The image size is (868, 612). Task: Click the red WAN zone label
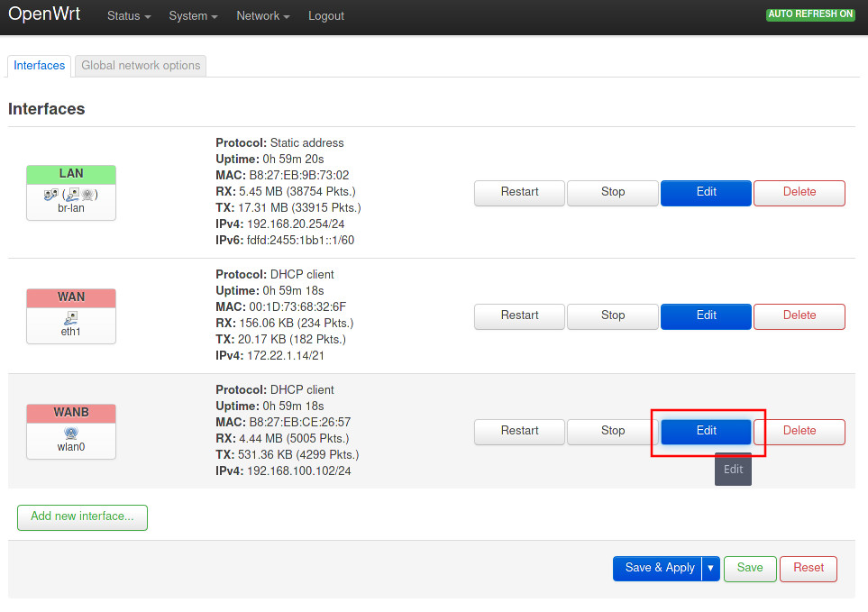click(71, 297)
